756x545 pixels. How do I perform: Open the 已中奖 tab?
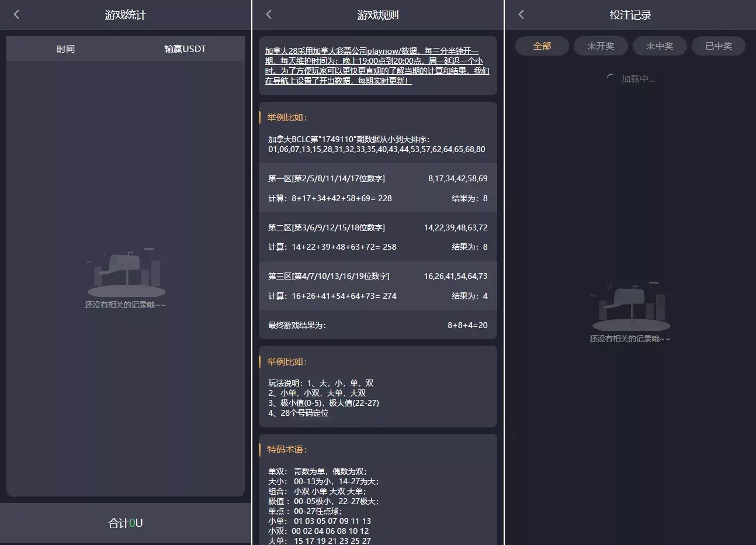click(x=718, y=46)
